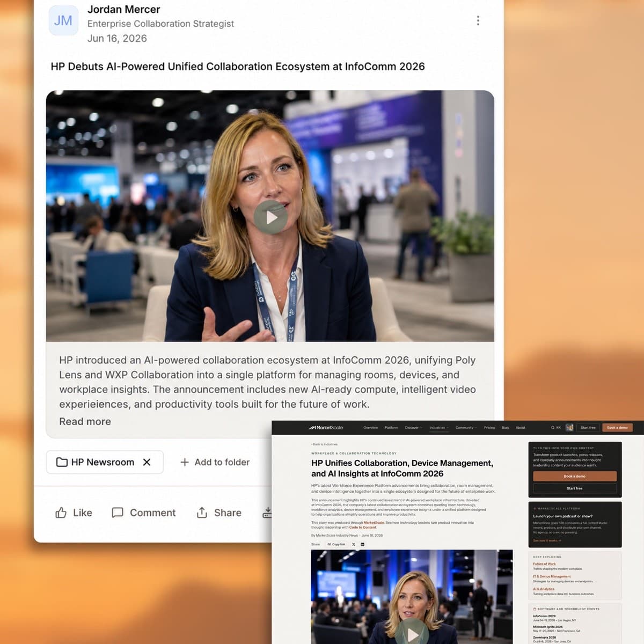Image resolution: width=644 pixels, height=644 pixels.
Task: Click the HP Debuts AI-Powered post headline
Action: pos(238,67)
